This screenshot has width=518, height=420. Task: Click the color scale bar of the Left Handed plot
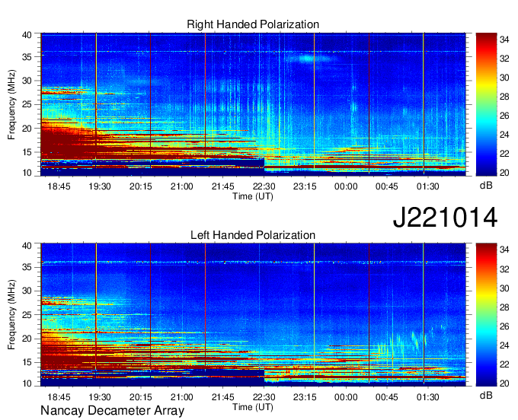486,315
